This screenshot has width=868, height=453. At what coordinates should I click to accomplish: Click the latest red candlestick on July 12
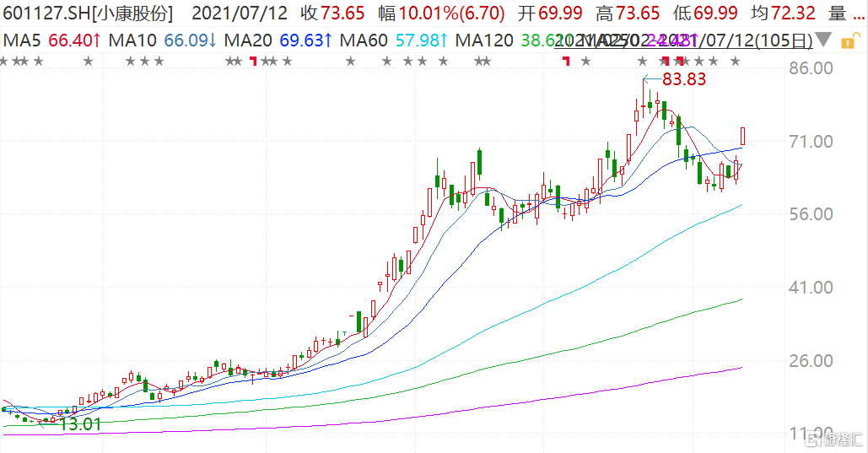742,136
